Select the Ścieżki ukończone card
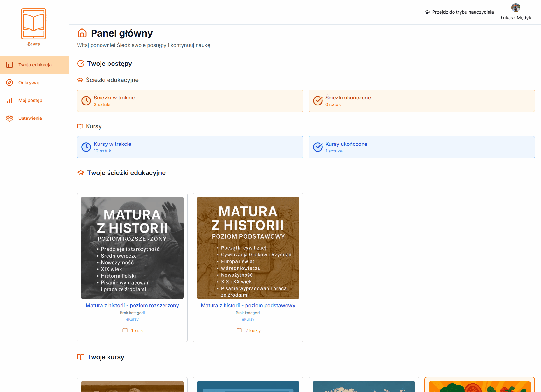 [421, 101]
